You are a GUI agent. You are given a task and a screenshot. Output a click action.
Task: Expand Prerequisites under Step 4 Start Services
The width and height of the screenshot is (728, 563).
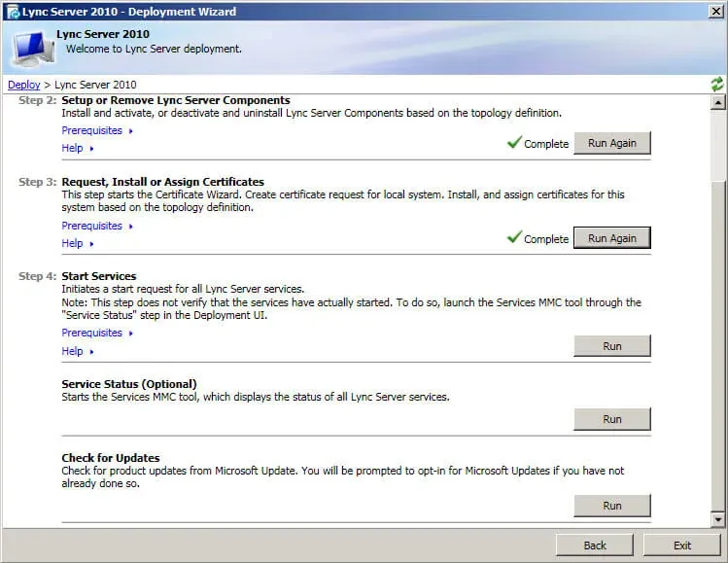click(x=97, y=334)
